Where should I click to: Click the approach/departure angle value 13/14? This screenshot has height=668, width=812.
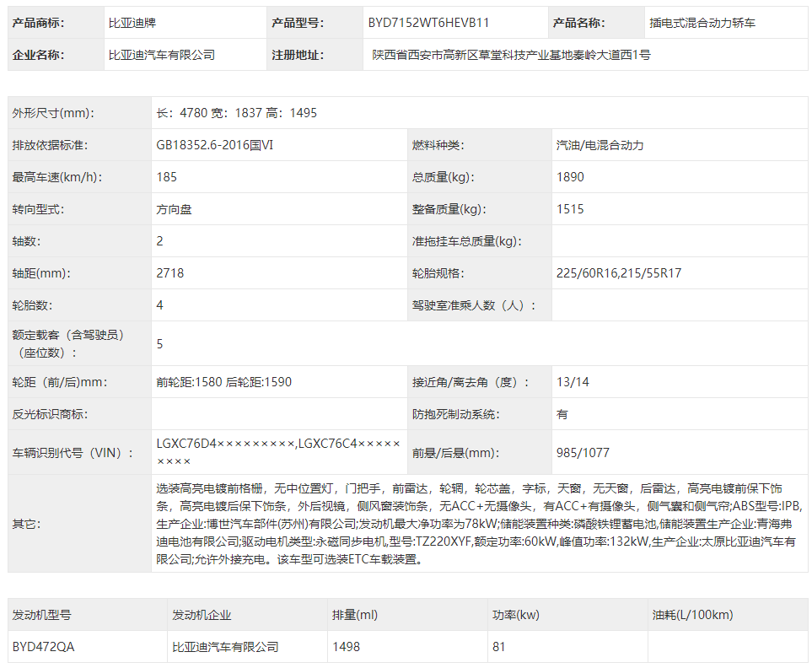573,382
